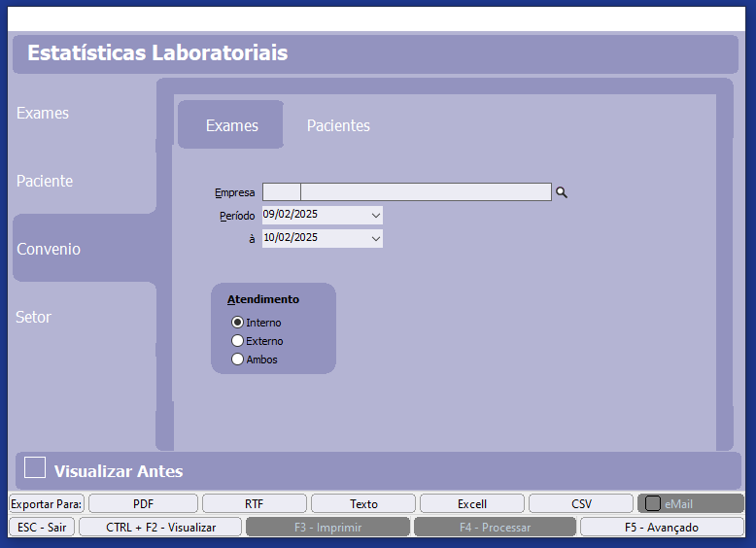
Task: Switch to the Pacientes tab
Action: tap(338, 125)
